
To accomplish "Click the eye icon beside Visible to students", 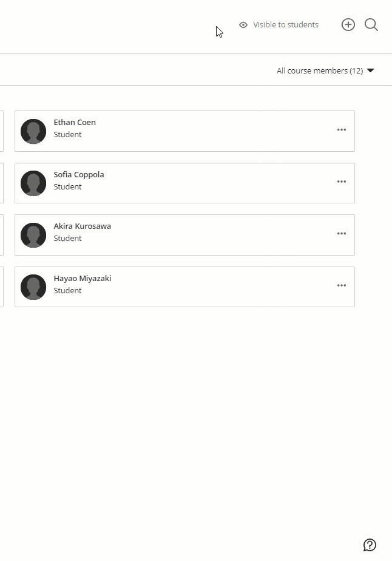I will 243,25.
